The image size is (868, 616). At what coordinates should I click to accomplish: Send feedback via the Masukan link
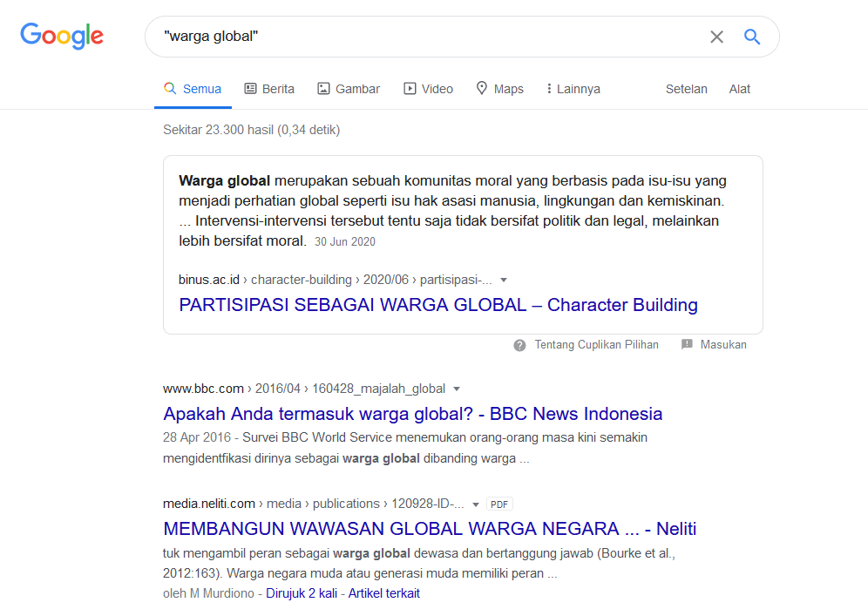(x=723, y=345)
